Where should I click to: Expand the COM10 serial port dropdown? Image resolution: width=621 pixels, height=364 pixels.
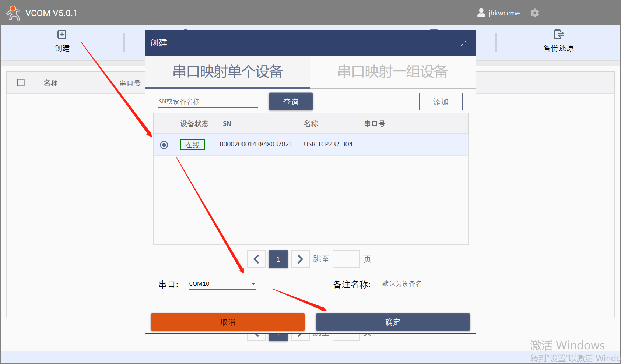[253, 284]
